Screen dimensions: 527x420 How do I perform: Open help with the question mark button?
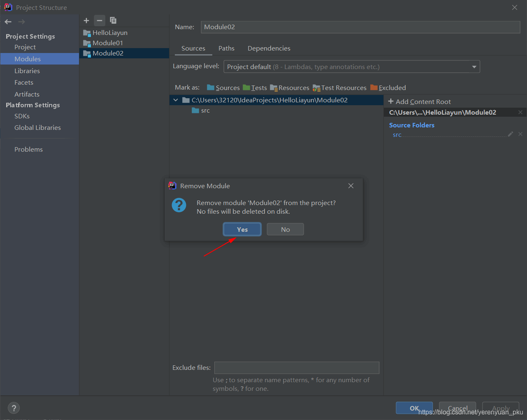[14, 408]
